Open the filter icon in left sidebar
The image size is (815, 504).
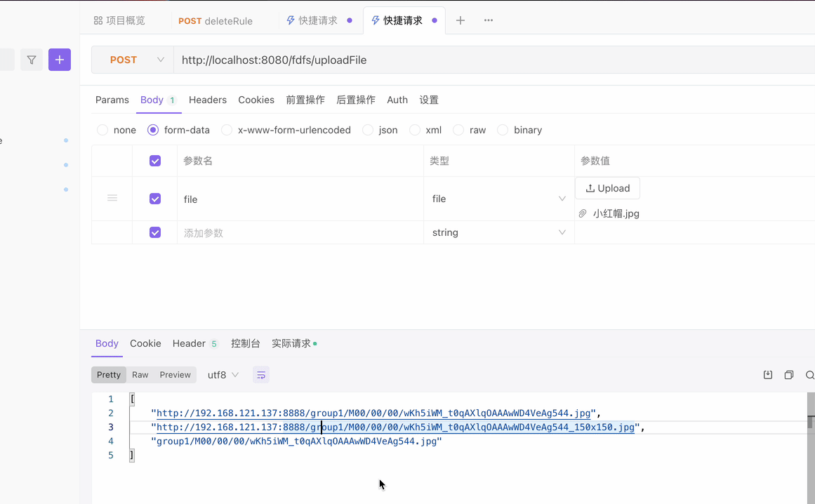pos(31,60)
